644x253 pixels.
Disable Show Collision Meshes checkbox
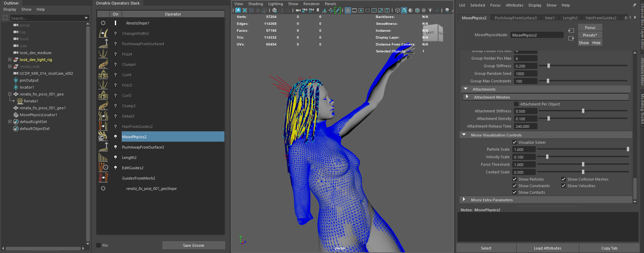[x=563, y=179]
